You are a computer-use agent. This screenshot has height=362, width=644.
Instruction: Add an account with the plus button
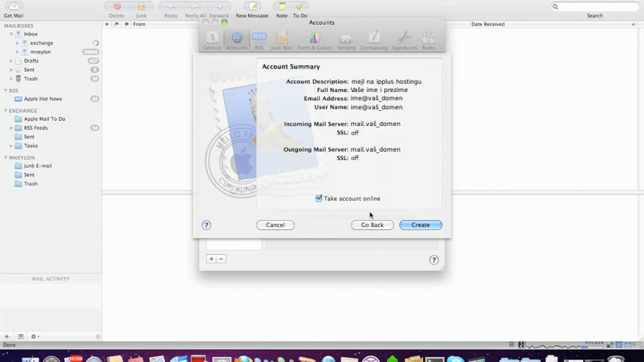[211, 259]
